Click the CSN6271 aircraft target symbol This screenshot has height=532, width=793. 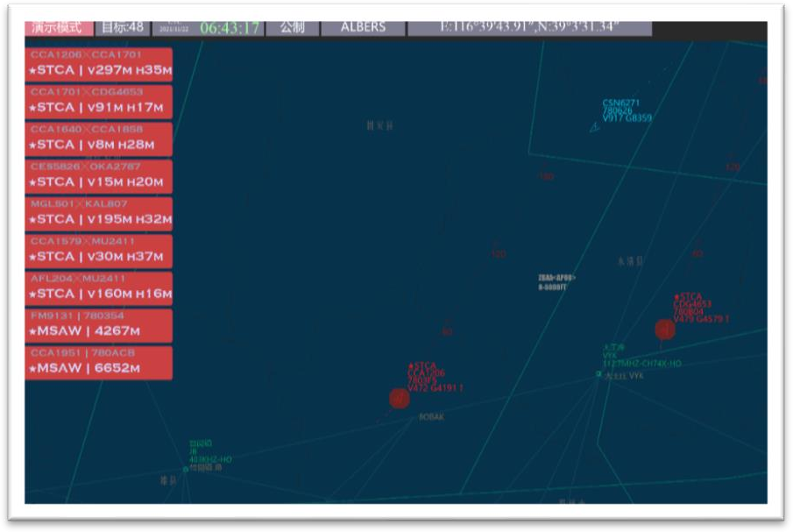(595, 128)
